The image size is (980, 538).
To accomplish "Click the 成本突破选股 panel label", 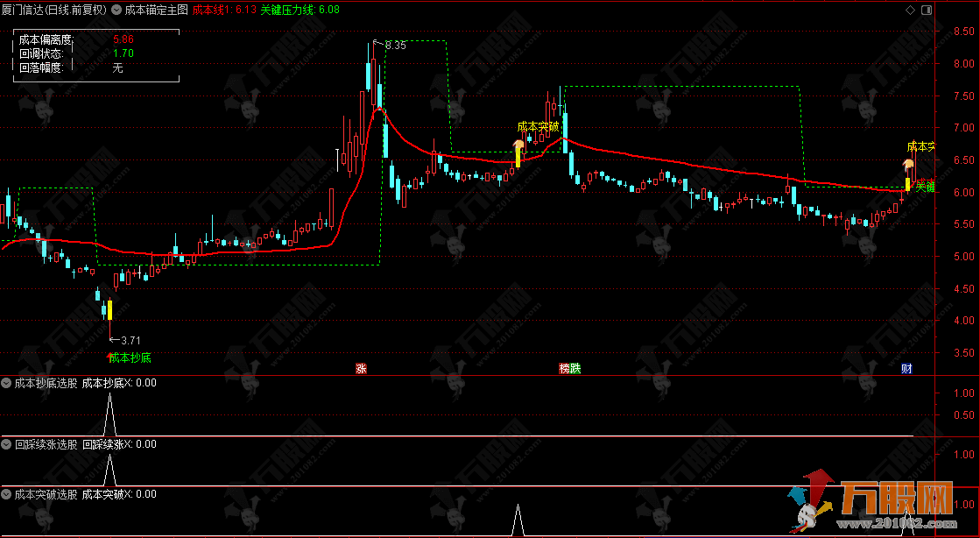I will (46, 494).
